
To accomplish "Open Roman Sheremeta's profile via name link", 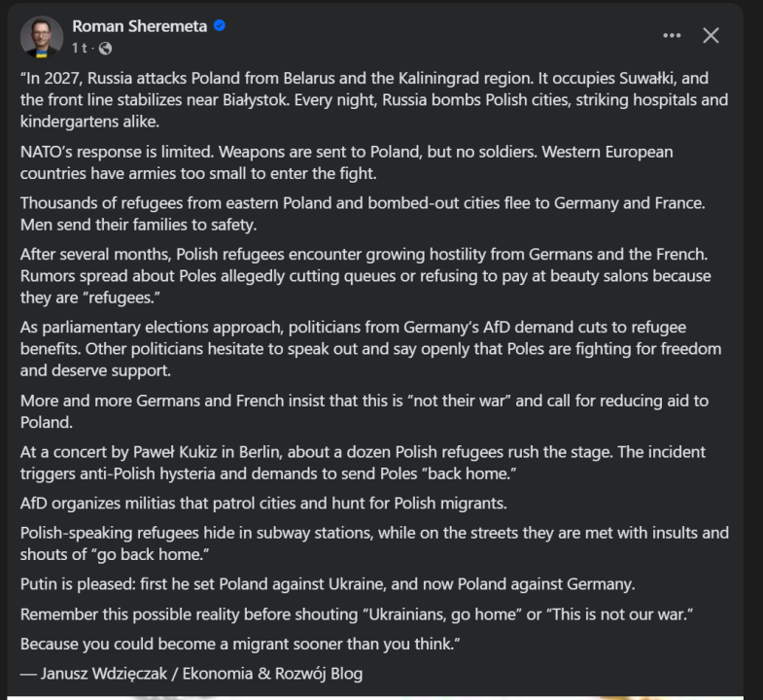I will pos(139,26).
